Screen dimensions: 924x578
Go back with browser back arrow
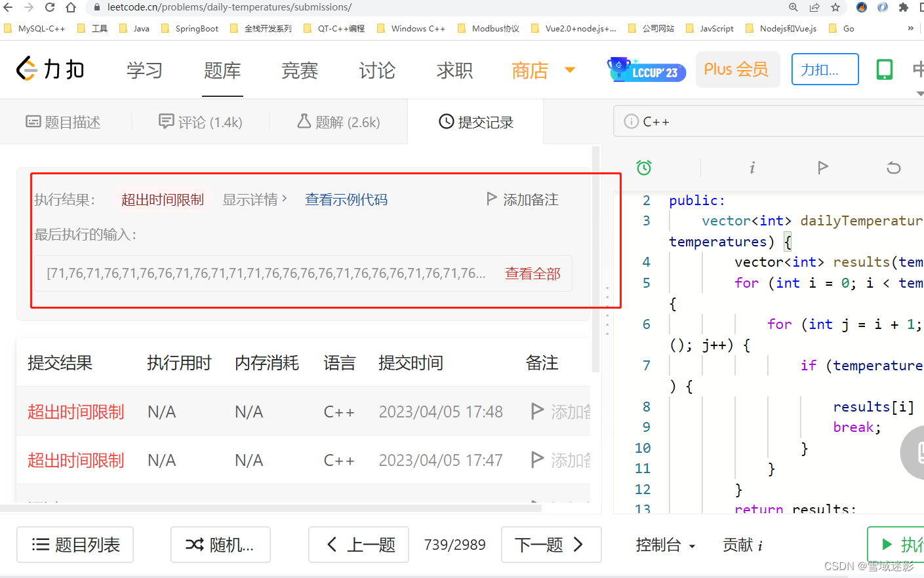8,7
